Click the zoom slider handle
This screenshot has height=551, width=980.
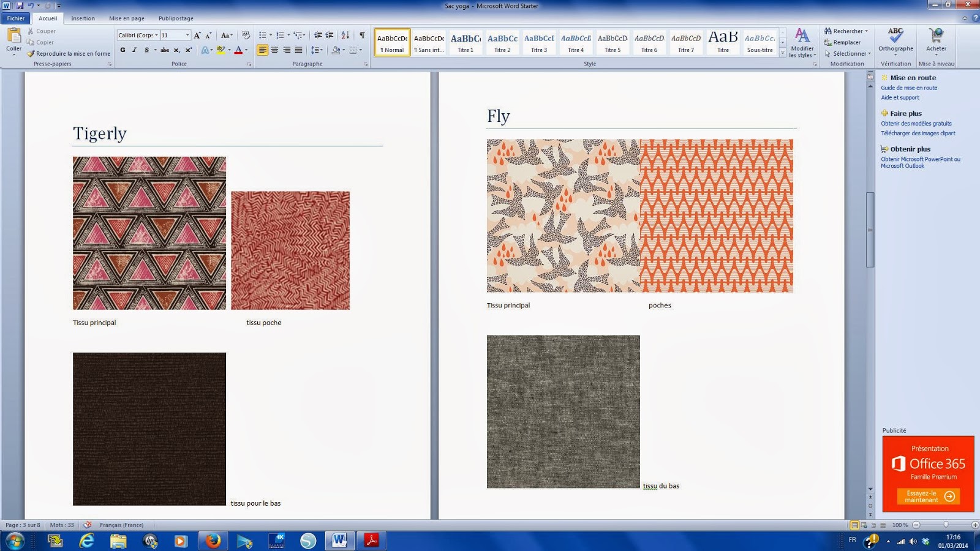(x=946, y=525)
